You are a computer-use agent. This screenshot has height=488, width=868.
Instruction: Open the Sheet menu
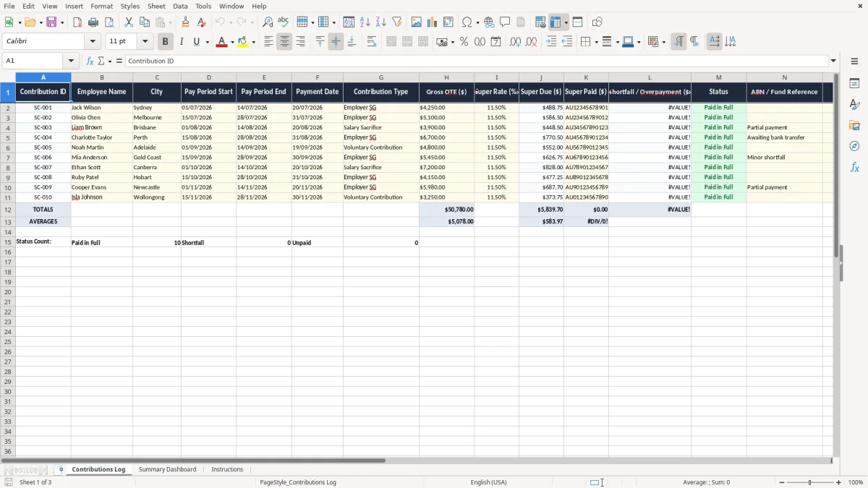(x=156, y=6)
